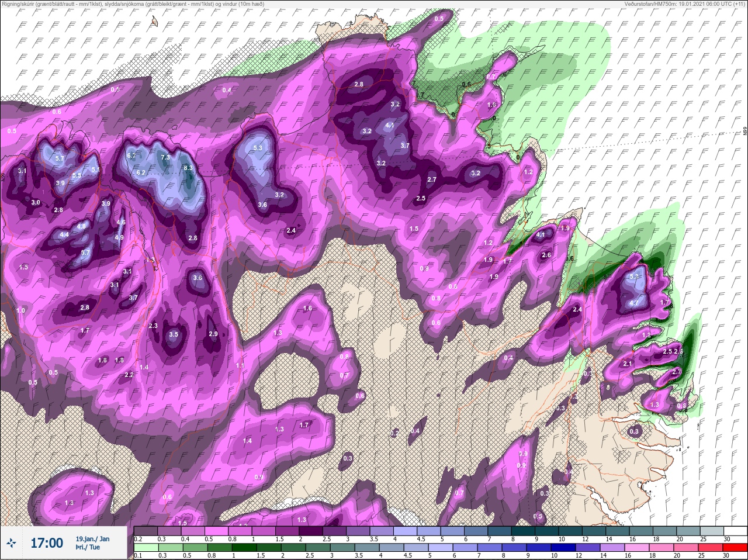Click the 8.3 precipitation maximum on the map
The height and width of the screenshot is (560, 748).
(x=188, y=168)
